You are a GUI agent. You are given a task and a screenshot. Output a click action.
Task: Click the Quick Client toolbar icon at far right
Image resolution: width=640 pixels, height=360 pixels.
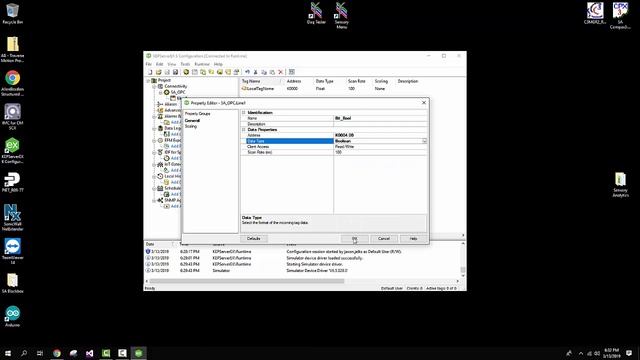tap(292, 72)
